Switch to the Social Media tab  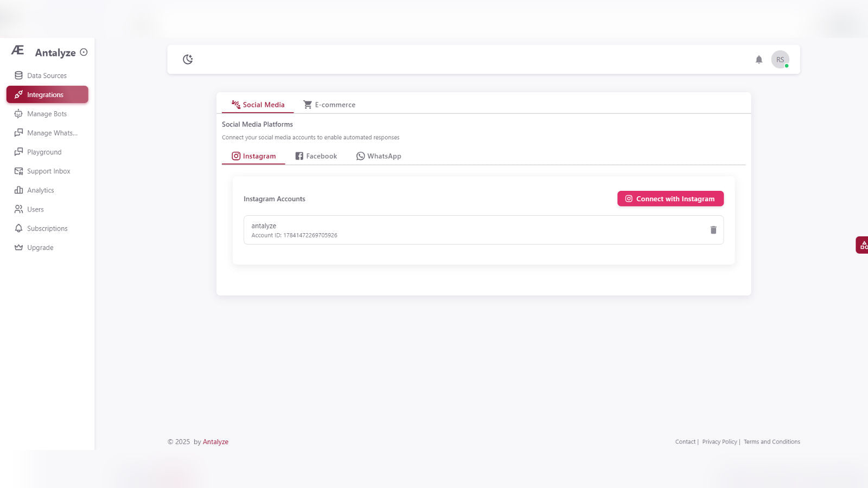pos(258,105)
